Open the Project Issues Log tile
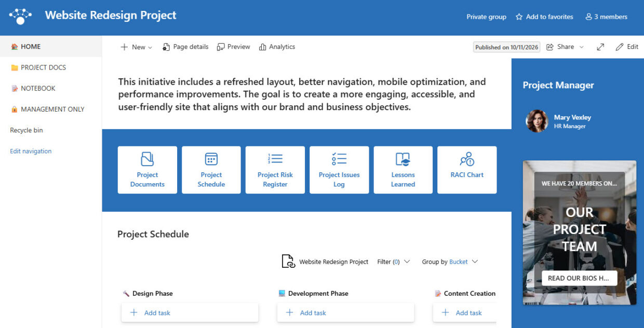Screen dimensions: 644x328 coord(339,170)
